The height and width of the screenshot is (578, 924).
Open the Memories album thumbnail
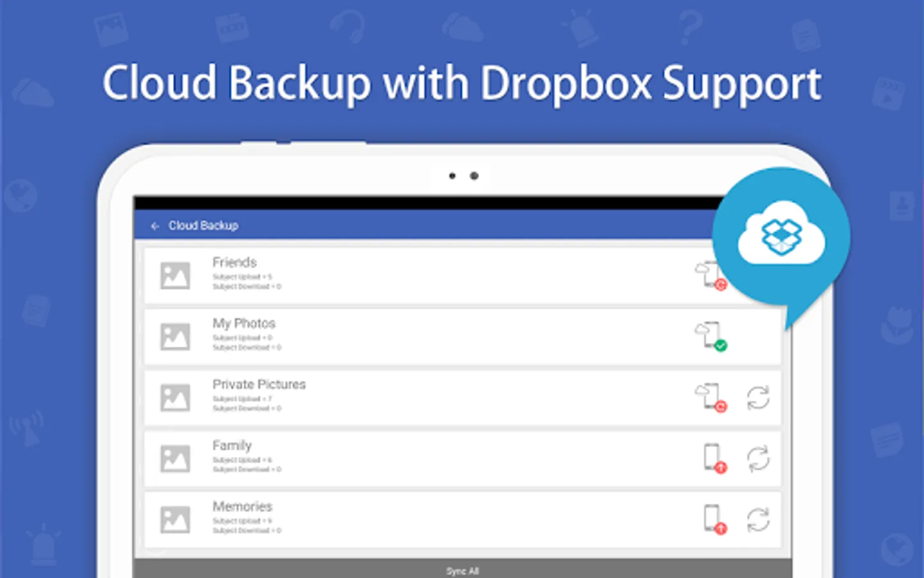tap(175, 520)
